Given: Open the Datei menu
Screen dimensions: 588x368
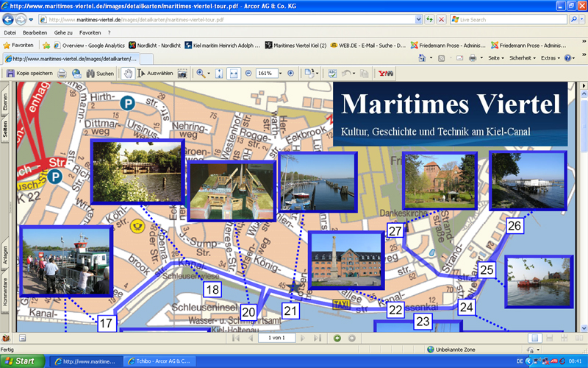Looking at the screenshot, I should 10,32.
